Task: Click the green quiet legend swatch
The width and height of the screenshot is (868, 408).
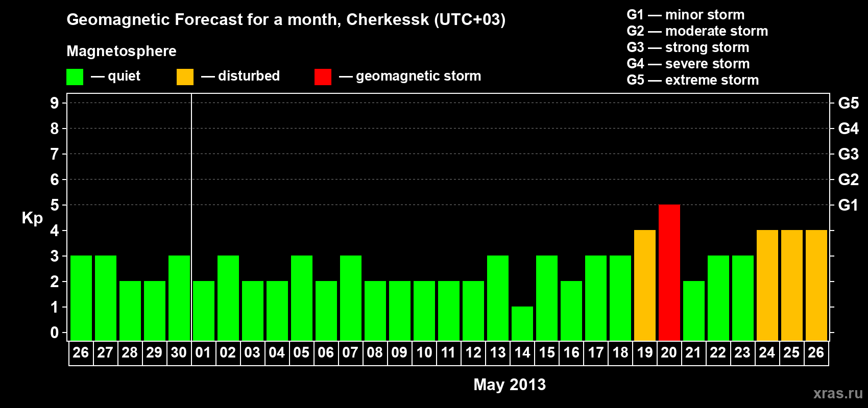Action: pyautogui.click(x=75, y=77)
